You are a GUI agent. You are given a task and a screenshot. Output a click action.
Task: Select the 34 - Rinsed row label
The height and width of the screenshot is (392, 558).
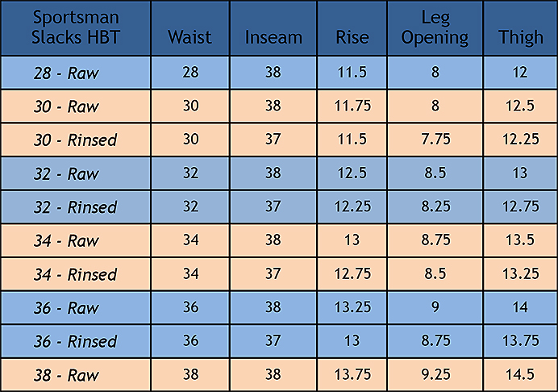tap(75, 274)
